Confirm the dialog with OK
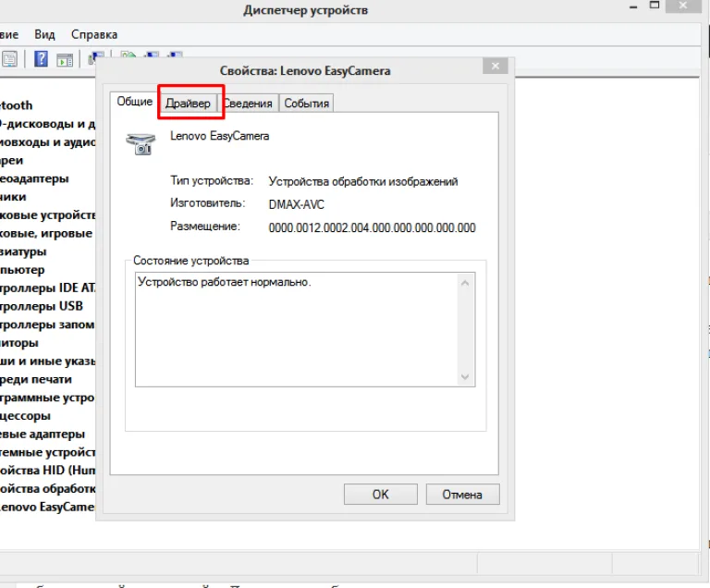The image size is (710, 588). (x=380, y=495)
